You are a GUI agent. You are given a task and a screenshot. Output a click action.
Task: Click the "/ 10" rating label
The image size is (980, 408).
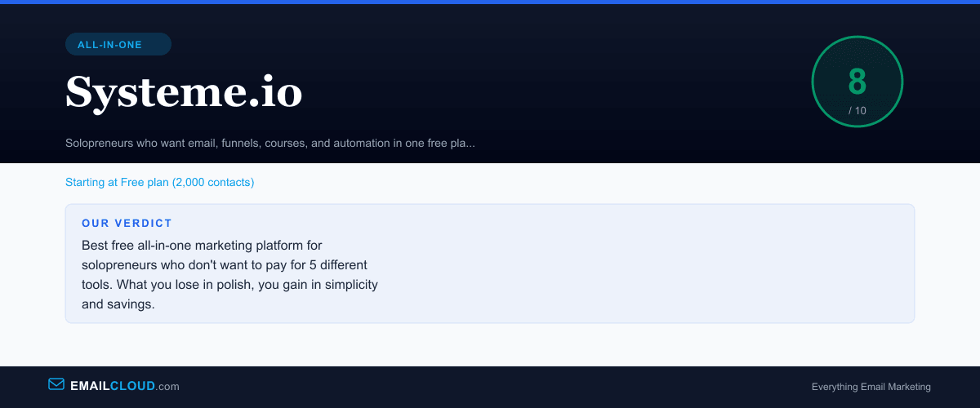[857, 110]
